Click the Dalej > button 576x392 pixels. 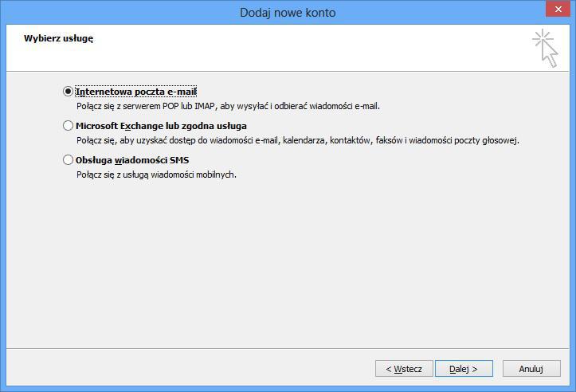pyautogui.click(x=464, y=368)
